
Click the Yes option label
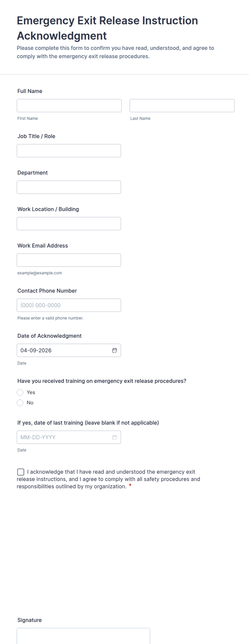click(31, 392)
